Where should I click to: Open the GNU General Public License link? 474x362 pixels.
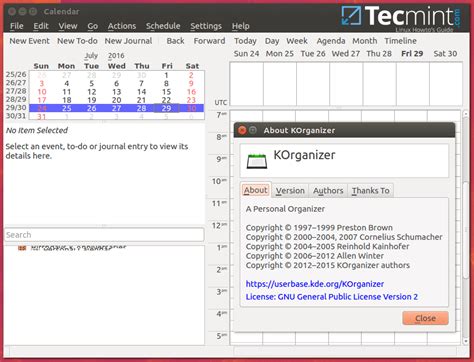[x=332, y=297]
